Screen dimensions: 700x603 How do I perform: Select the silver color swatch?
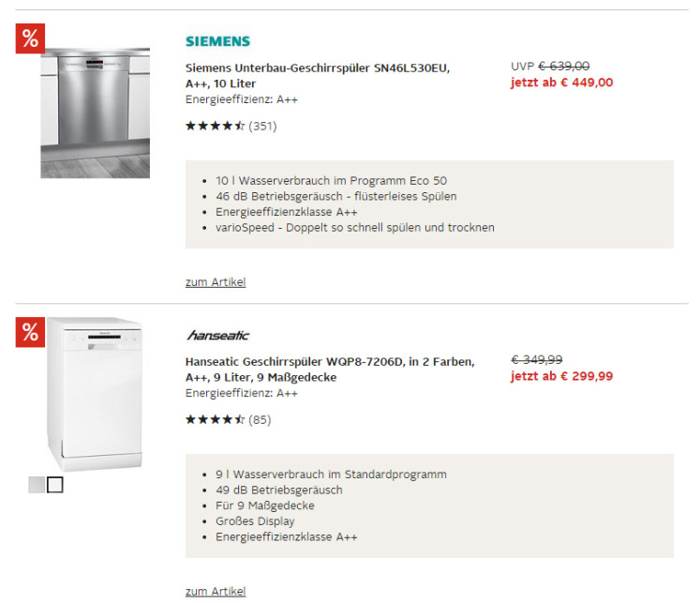point(37,485)
